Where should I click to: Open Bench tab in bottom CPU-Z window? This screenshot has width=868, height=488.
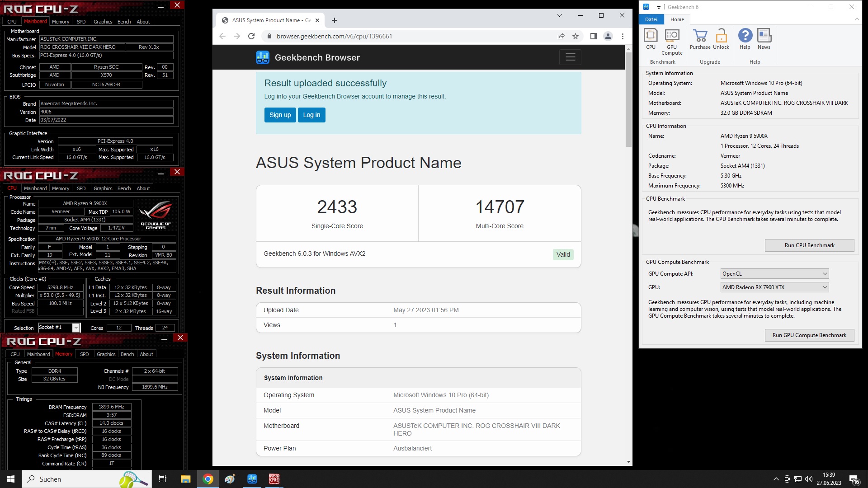pos(127,354)
